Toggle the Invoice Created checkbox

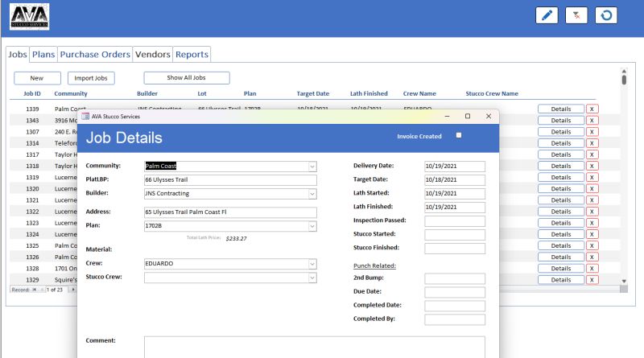click(459, 135)
